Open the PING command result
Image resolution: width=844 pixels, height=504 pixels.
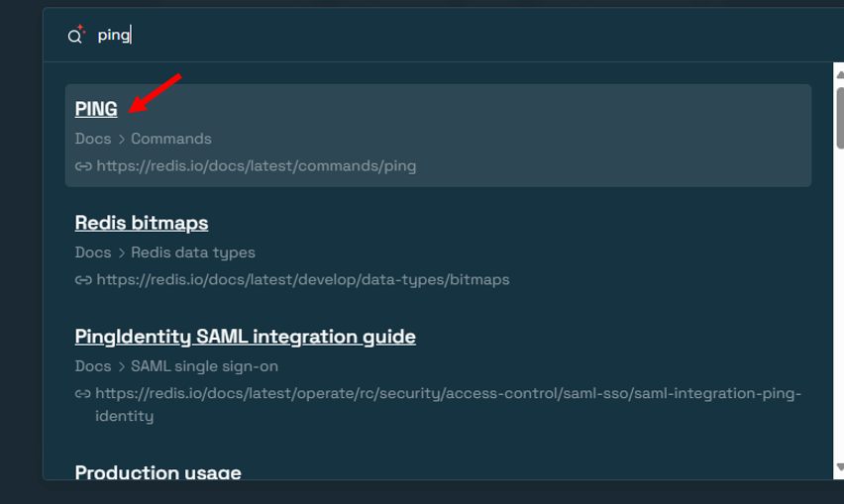pos(96,109)
